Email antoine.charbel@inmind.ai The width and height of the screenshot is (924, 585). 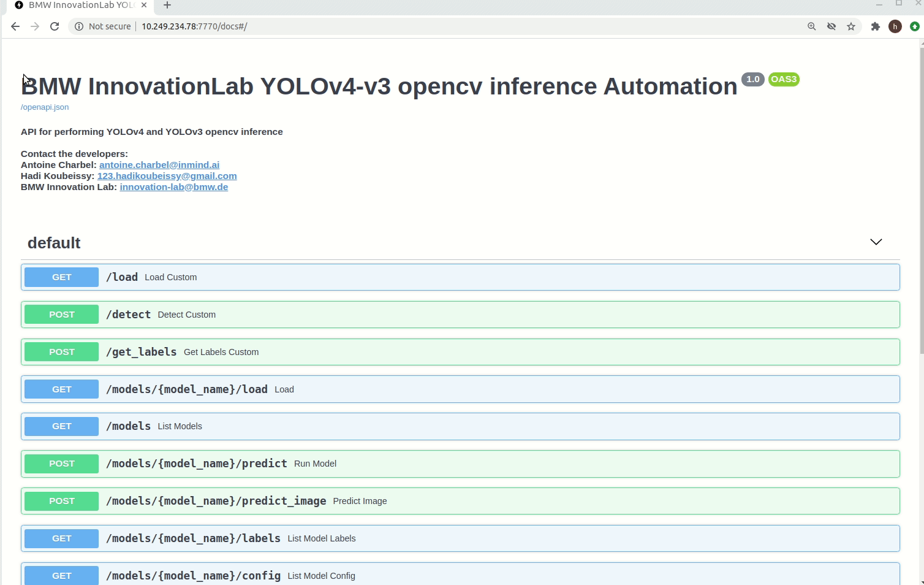[159, 165]
